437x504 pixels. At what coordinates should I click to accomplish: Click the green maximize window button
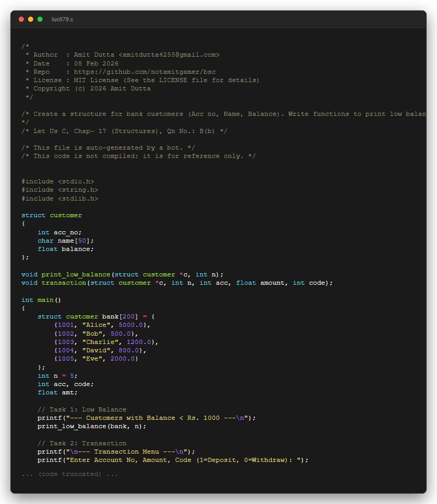pos(40,19)
